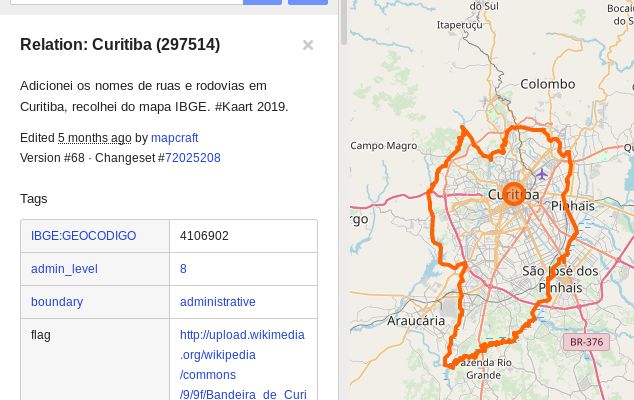Click the IBGE:GEOCODIGO tag key link

[84, 236]
